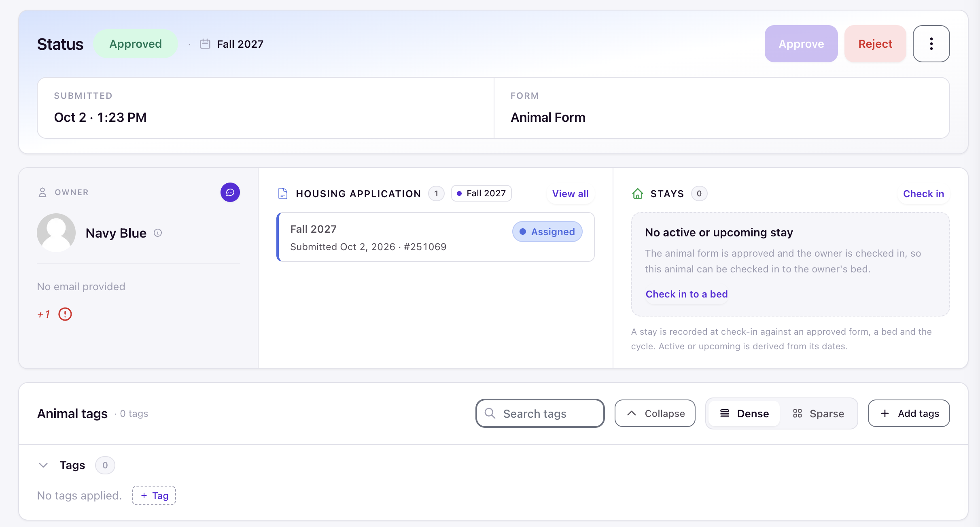The height and width of the screenshot is (527, 980).
Task: Click the Approved status badge
Action: pyautogui.click(x=136, y=44)
